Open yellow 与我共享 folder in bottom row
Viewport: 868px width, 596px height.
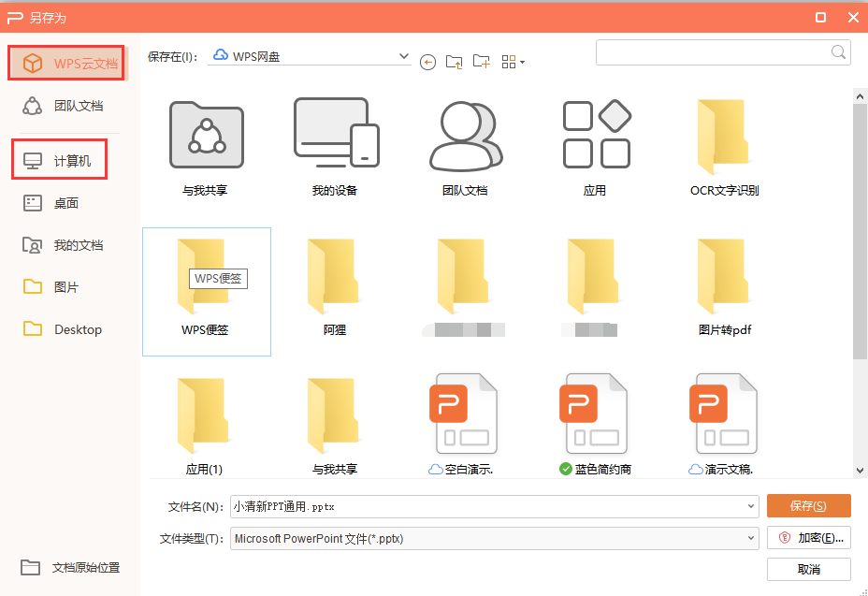pyautogui.click(x=334, y=427)
